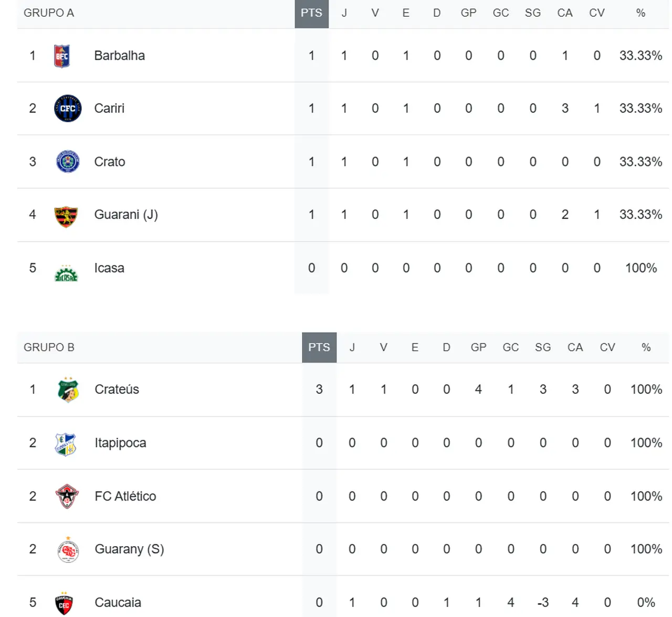Screen dimensions: 672x617
Task: Open the Icasa team name link
Action: (x=109, y=268)
